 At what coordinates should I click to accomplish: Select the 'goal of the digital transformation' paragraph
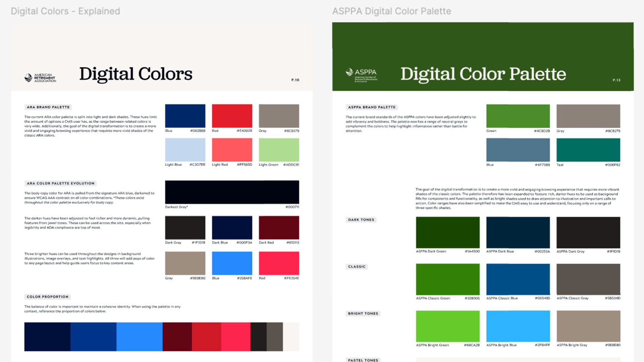coord(518,199)
